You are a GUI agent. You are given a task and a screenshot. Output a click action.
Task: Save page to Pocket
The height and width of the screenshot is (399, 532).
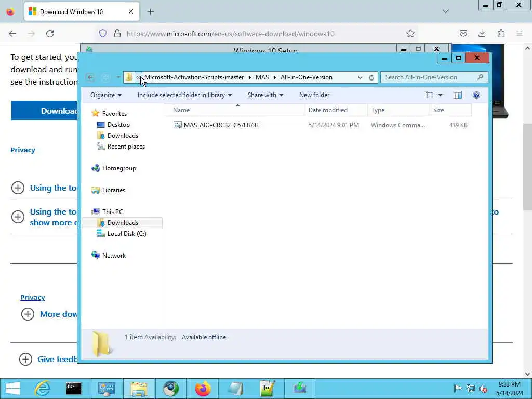click(x=463, y=33)
